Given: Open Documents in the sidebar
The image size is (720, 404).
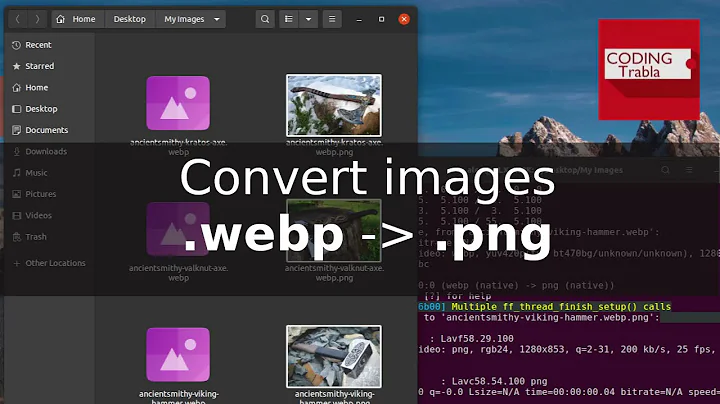Looking at the screenshot, I should pyautogui.click(x=49, y=130).
